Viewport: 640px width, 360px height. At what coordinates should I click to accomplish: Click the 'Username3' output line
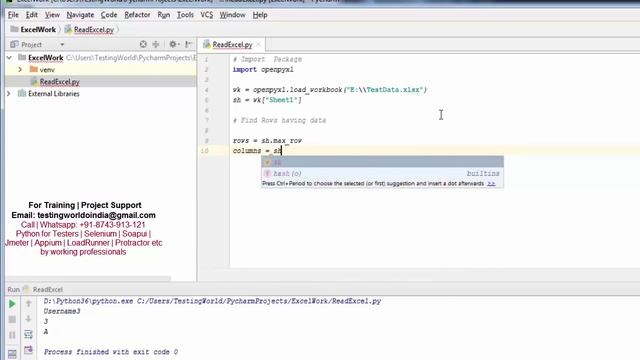coord(62,311)
